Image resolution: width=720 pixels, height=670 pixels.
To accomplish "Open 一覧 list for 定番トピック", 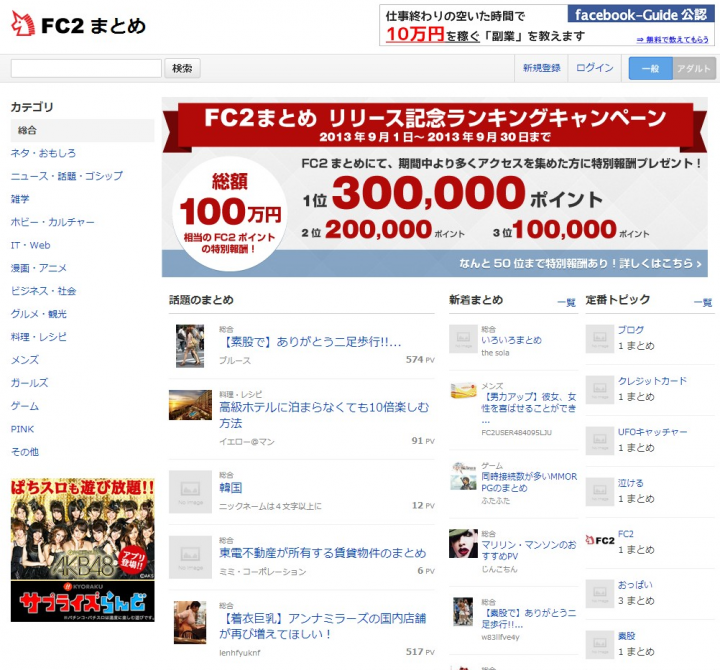I will [x=703, y=302].
